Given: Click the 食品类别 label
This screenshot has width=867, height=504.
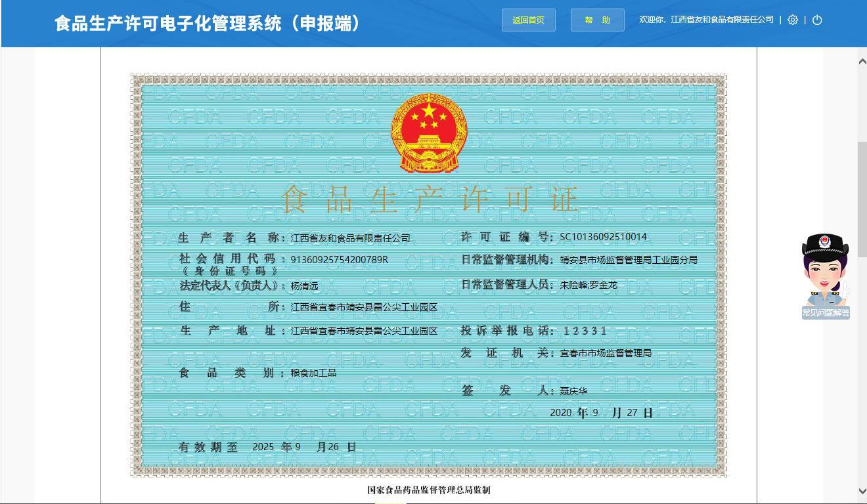Looking at the screenshot, I should [231, 373].
